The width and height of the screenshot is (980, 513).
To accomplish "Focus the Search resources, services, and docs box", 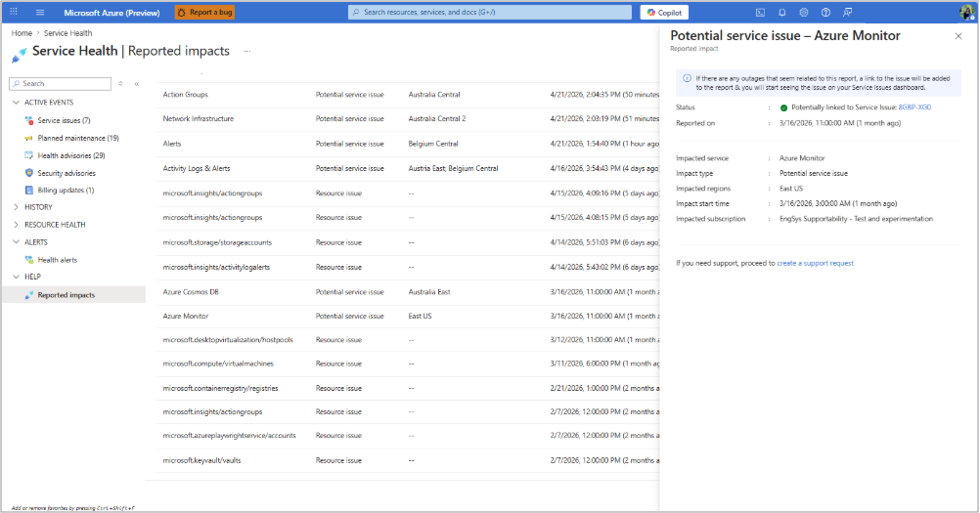I will (x=489, y=12).
